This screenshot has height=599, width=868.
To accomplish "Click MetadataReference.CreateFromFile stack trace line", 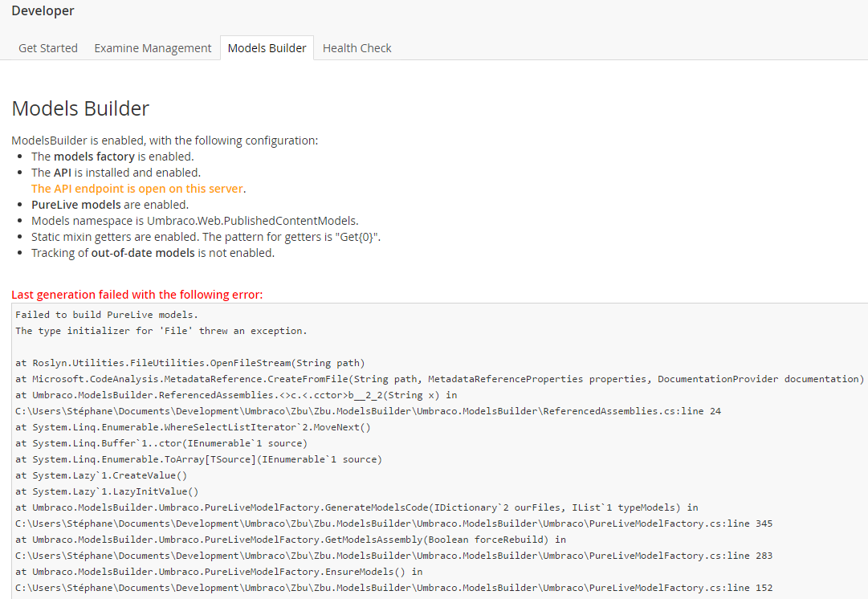I will click(439, 379).
